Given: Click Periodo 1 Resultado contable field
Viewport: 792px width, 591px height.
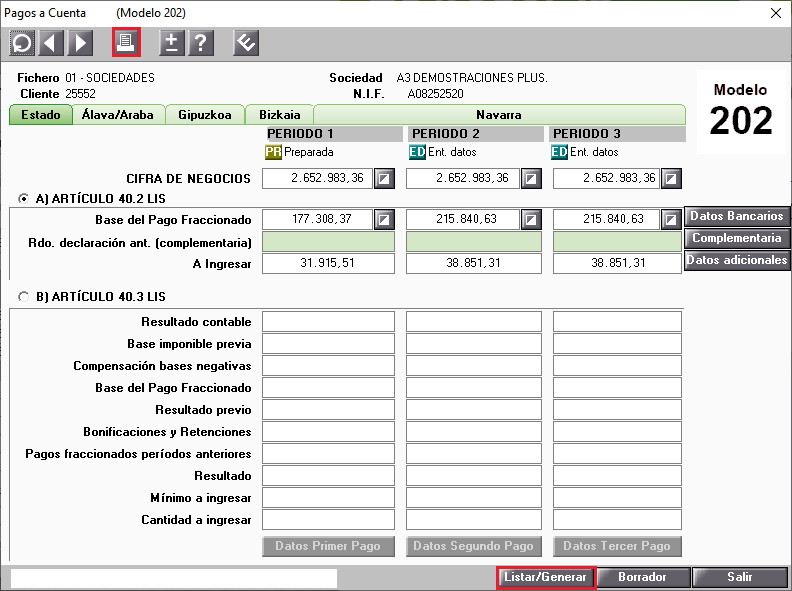Looking at the screenshot, I should tap(328, 322).
